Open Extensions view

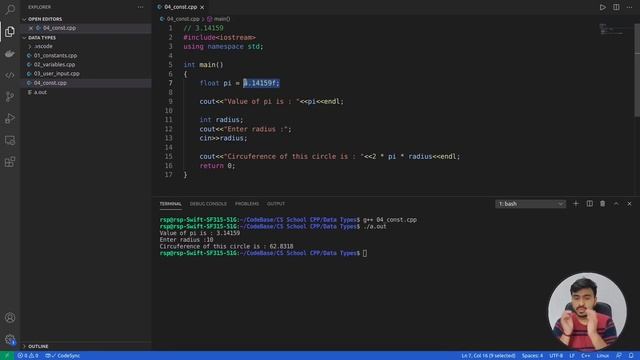pos(10,162)
